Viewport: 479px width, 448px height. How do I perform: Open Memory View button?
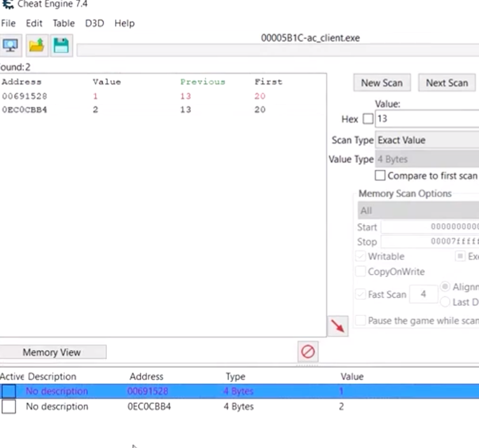52,352
